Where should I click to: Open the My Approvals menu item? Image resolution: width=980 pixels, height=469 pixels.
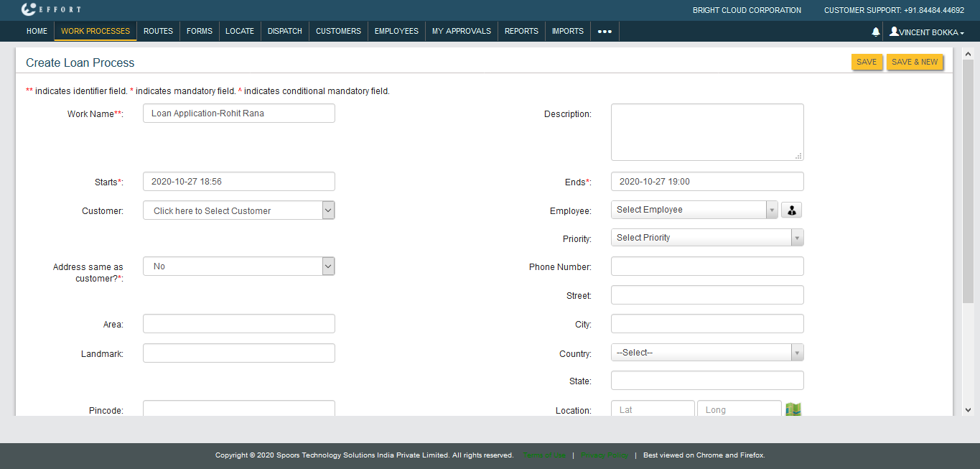point(461,32)
